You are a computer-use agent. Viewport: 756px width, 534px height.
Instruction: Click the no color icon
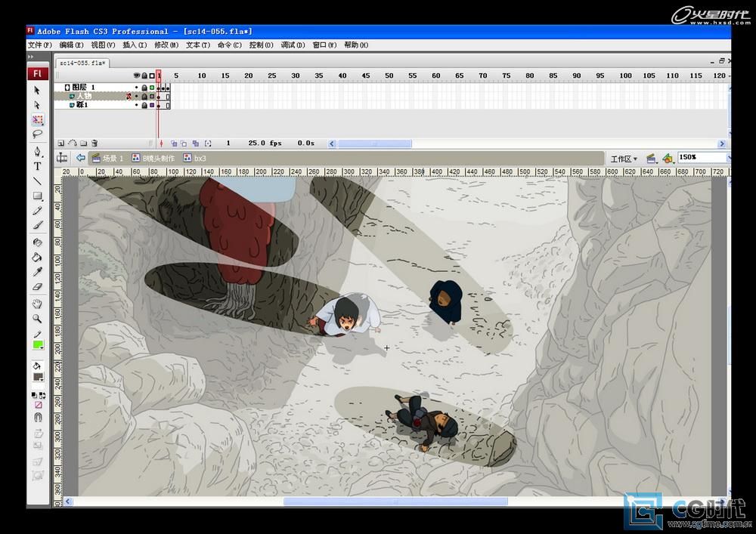pos(38,405)
